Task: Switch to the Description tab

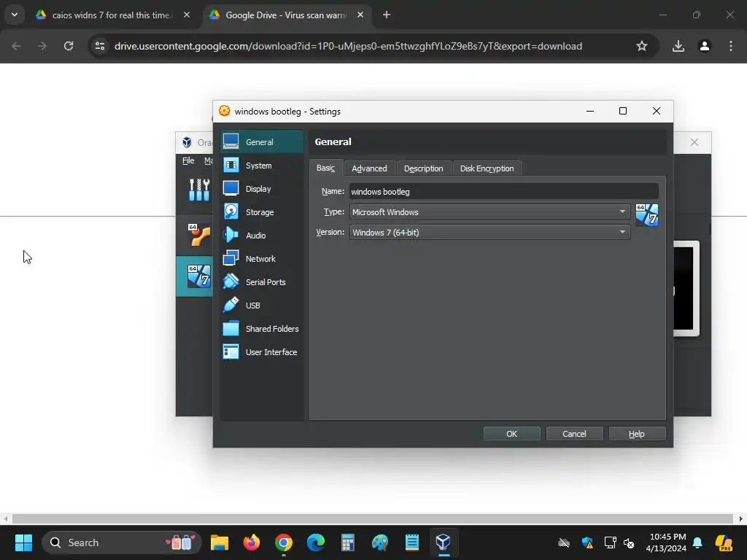Action: pos(424,168)
